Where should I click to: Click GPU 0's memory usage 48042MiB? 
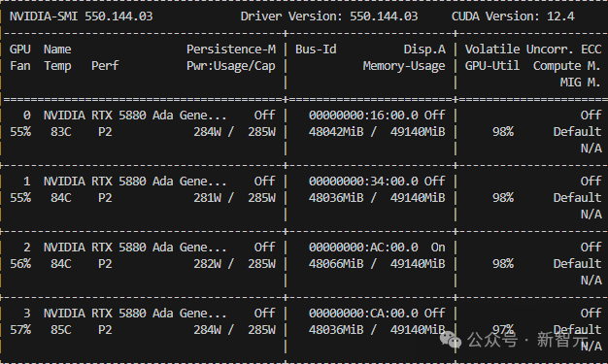tap(336, 132)
